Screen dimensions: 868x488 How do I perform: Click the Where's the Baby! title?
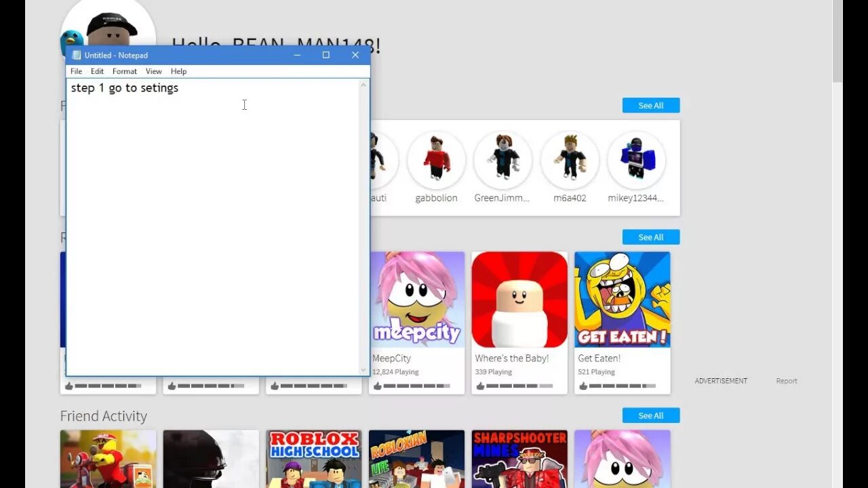512,358
